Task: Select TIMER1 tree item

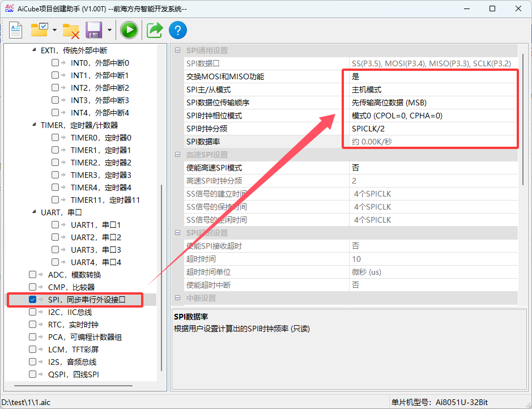Action: [x=101, y=150]
